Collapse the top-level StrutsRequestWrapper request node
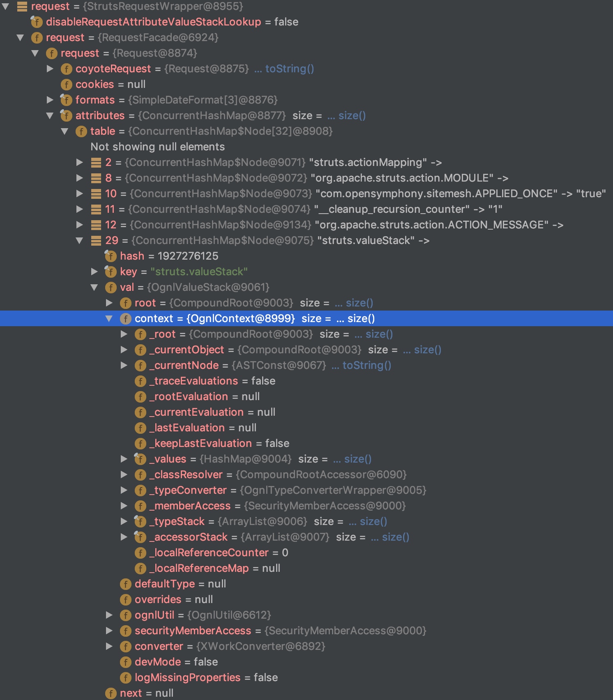This screenshot has height=700, width=613. coord(6,7)
